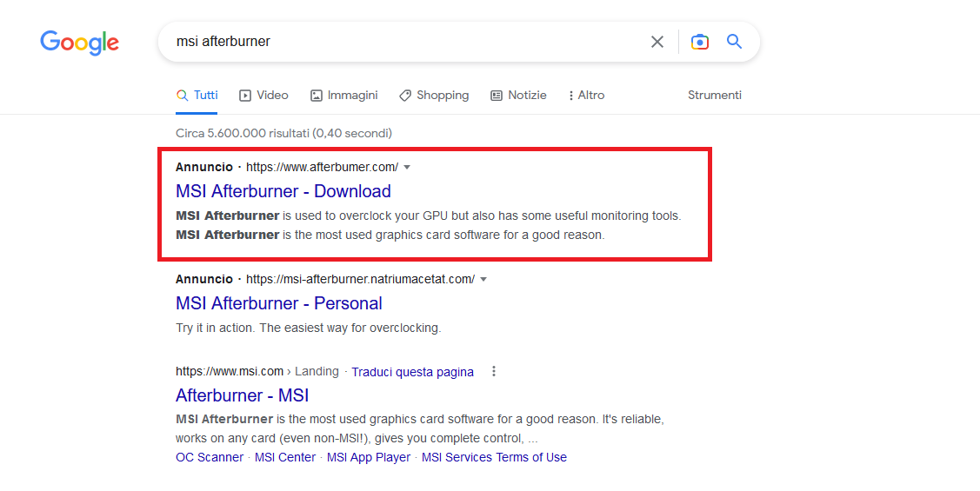Click the 'Try it in action' ad description
The height and width of the screenshot is (491, 980).
[x=308, y=328]
